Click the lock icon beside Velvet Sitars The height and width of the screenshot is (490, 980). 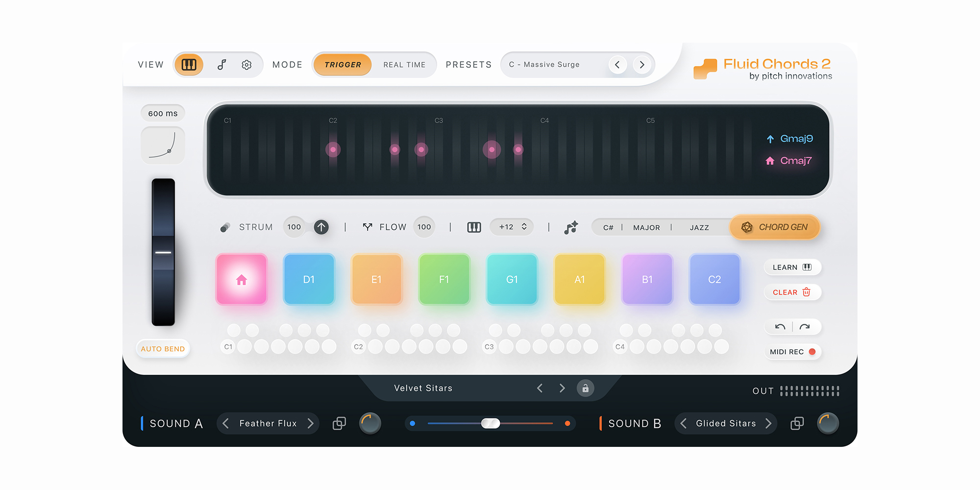(585, 388)
